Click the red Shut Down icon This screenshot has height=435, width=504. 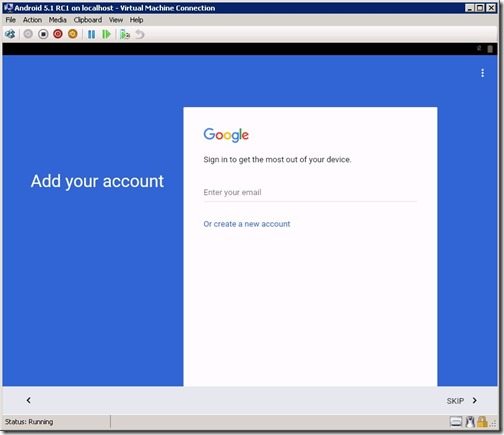coord(58,34)
